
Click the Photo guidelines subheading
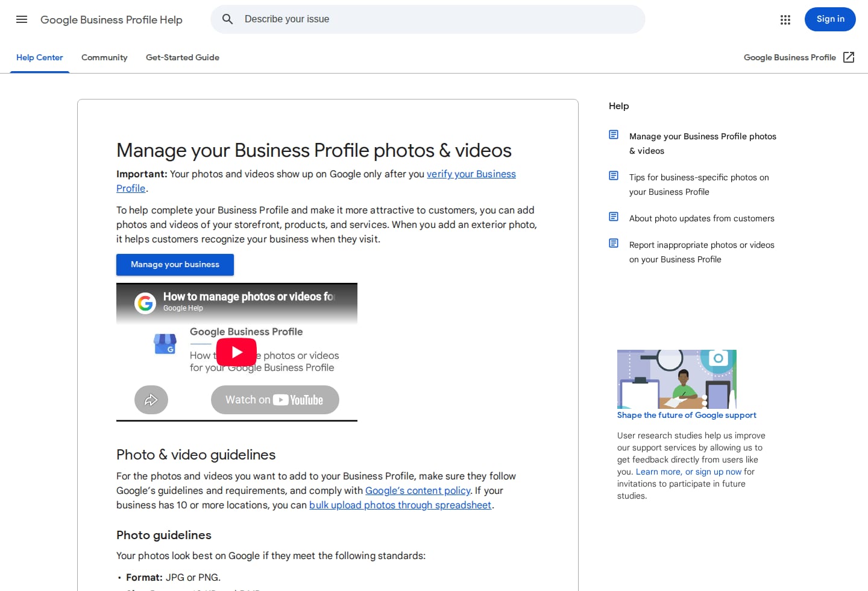click(x=164, y=536)
